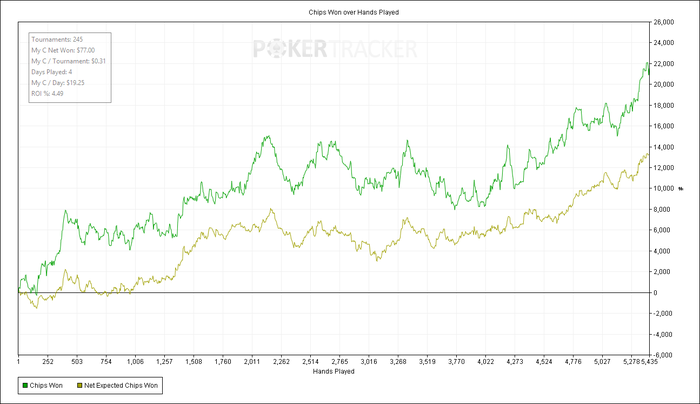Image resolution: width=700 pixels, height=404 pixels.
Task: Click the 3,268 x-axis tick label
Action: [398, 362]
